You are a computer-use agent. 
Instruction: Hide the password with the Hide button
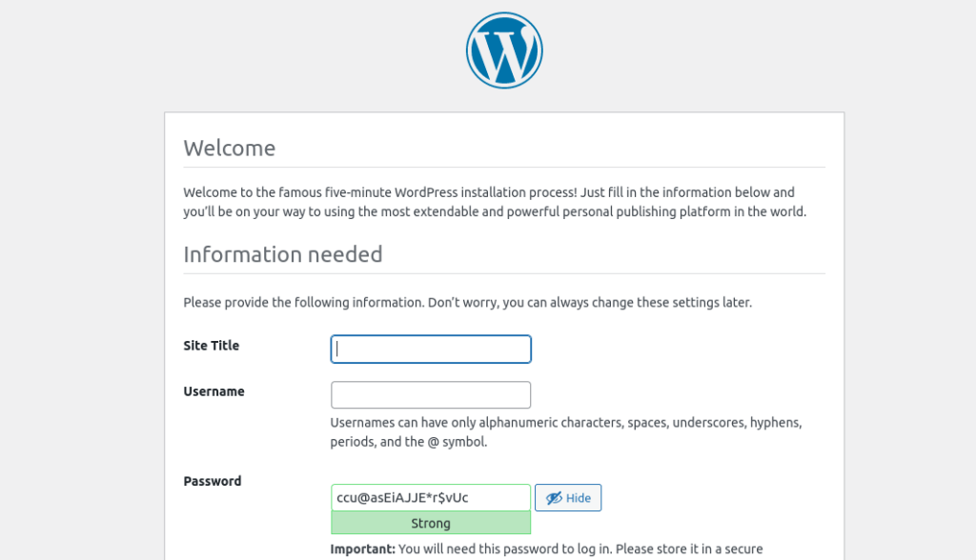tap(568, 498)
